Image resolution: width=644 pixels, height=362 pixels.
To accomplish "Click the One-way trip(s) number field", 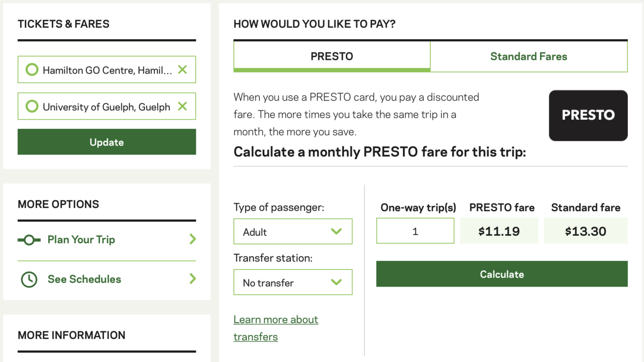I will [x=415, y=231].
